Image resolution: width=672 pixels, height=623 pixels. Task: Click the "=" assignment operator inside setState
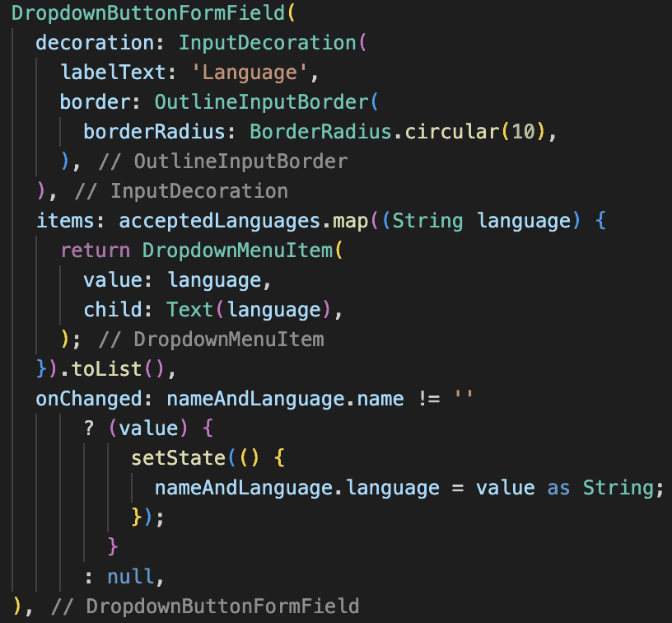point(458,488)
